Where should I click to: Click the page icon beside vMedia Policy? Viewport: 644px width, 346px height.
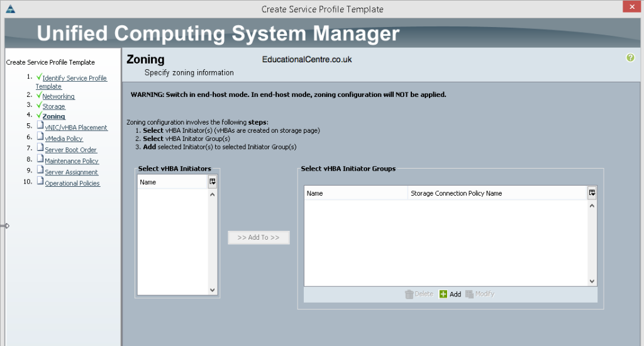click(40, 136)
